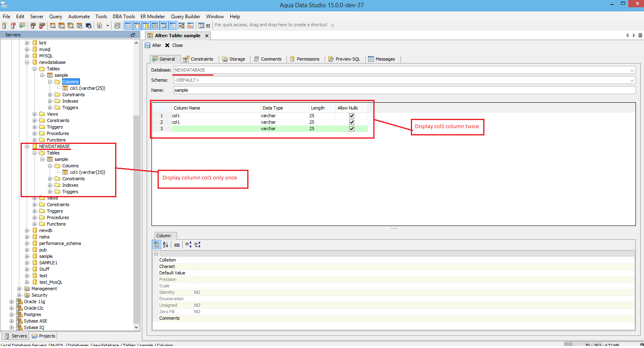Switch to the Projects panel tab
This screenshot has height=348, width=644.
click(x=44, y=336)
